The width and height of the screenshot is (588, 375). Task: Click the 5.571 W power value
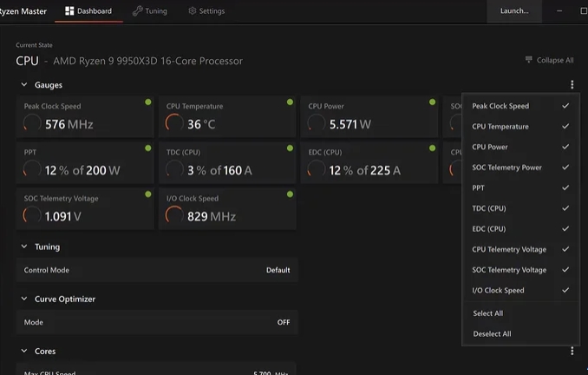[x=350, y=124]
